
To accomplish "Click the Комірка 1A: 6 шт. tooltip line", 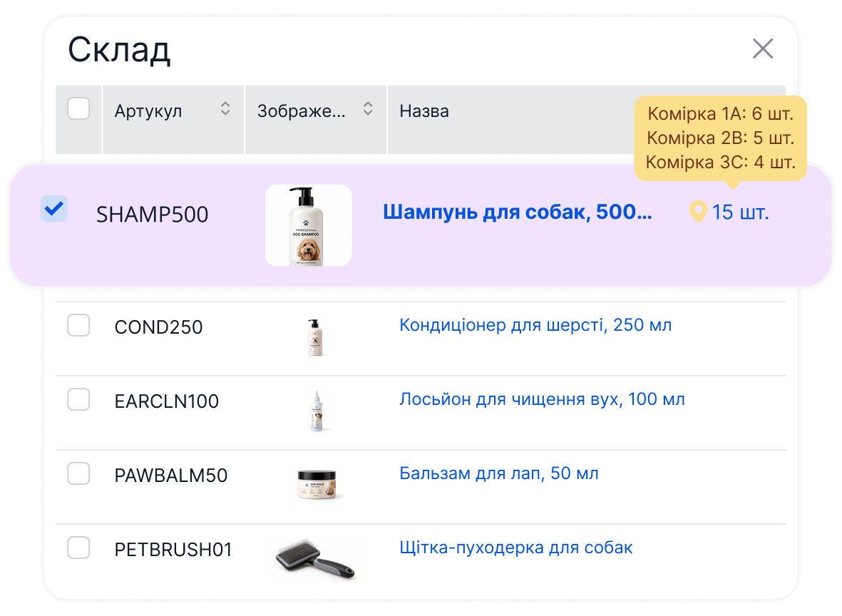I will click(x=720, y=114).
